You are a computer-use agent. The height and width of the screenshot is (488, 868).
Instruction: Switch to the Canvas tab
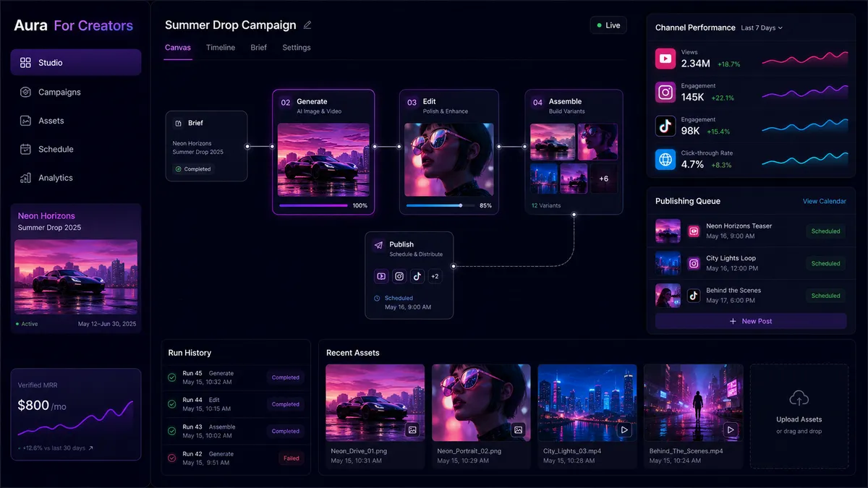click(x=178, y=48)
